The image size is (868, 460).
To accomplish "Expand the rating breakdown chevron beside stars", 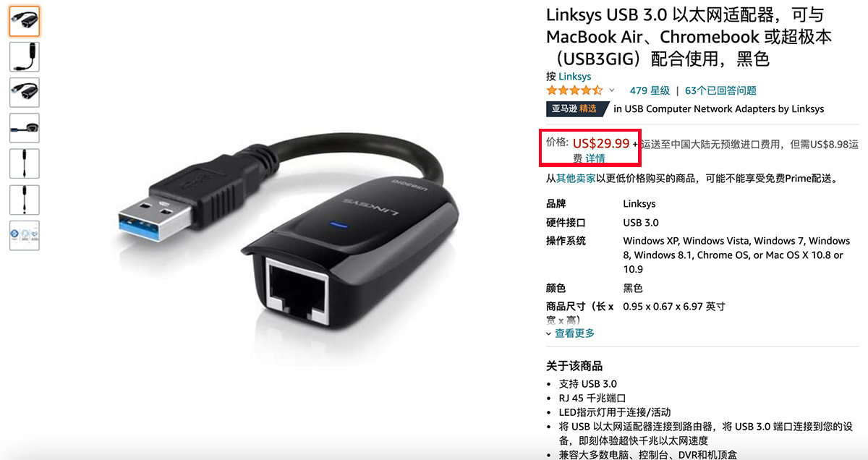I will [x=612, y=90].
